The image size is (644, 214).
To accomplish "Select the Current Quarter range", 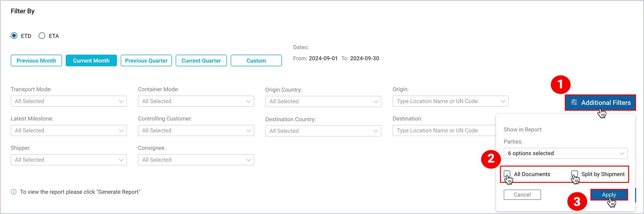I will [201, 61].
